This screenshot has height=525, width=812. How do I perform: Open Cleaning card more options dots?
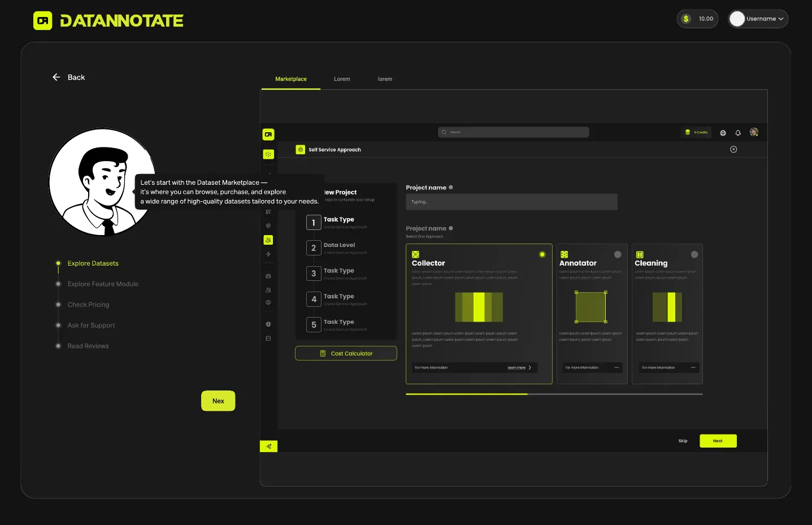693,368
